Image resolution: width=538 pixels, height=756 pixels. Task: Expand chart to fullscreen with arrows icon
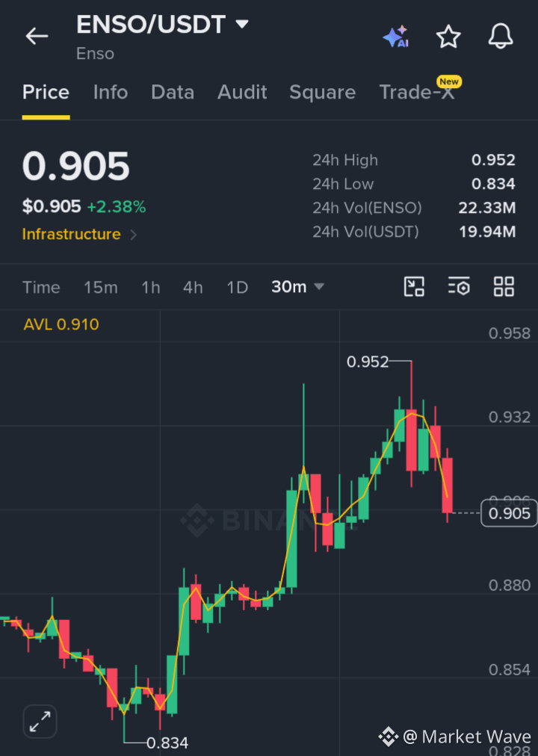click(x=40, y=722)
